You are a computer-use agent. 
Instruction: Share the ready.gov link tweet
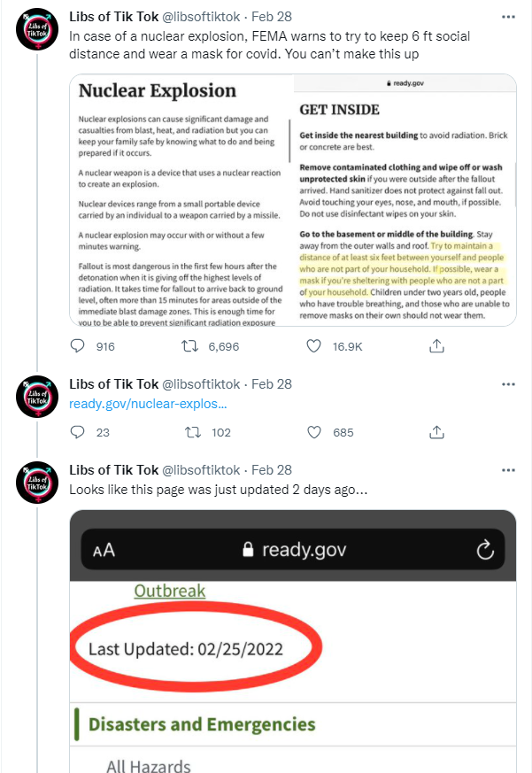coord(436,432)
